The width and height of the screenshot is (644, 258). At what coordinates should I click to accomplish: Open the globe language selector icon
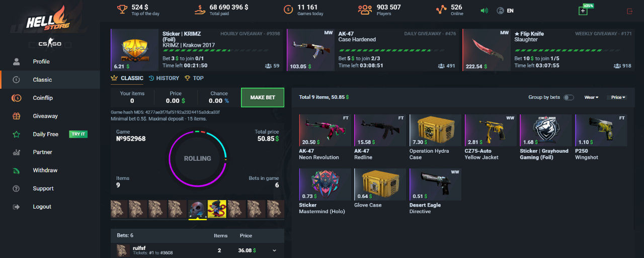(500, 11)
